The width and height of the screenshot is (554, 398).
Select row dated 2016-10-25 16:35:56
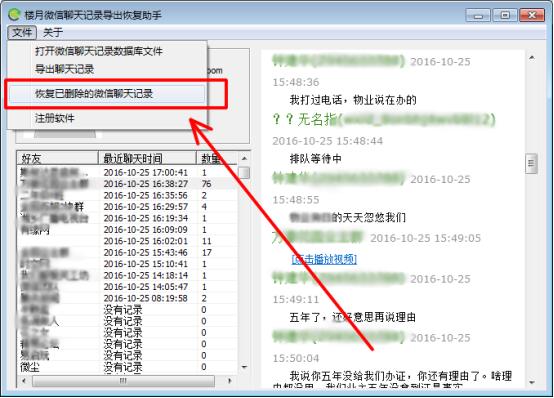point(127,195)
